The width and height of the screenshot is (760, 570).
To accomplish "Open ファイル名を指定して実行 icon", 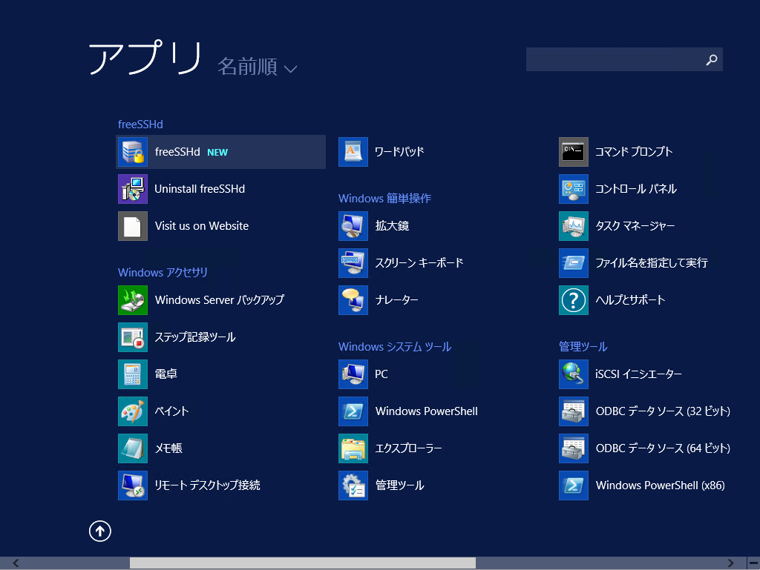I will pyautogui.click(x=573, y=263).
